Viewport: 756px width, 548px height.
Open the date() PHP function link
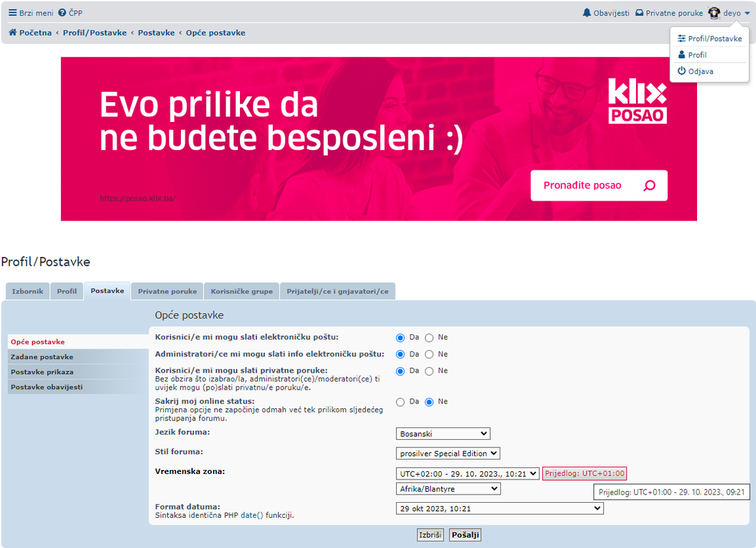pyautogui.click(x=252, y=515)
